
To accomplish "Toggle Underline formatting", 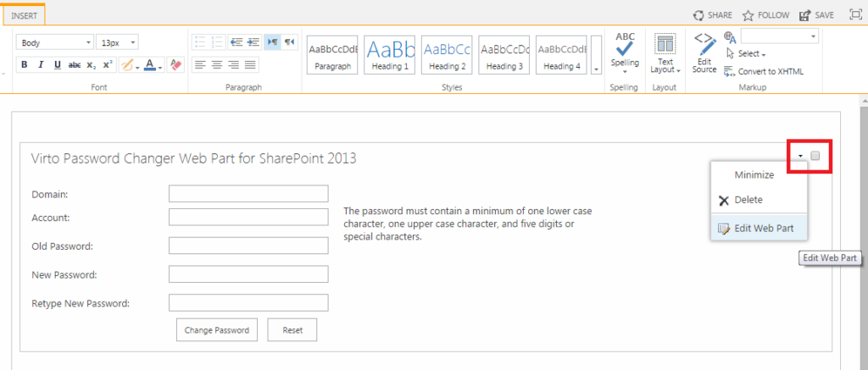I will click(x=57, y=64).
